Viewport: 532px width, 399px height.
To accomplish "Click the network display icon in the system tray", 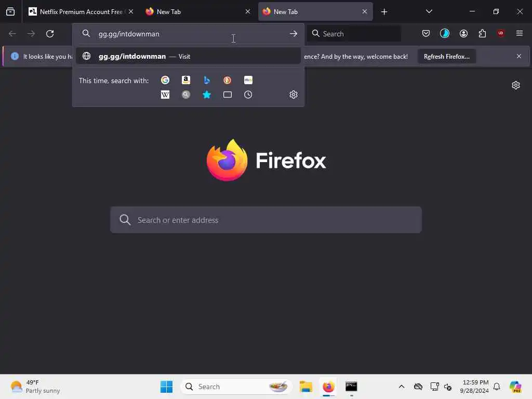I will pos(434,387).
